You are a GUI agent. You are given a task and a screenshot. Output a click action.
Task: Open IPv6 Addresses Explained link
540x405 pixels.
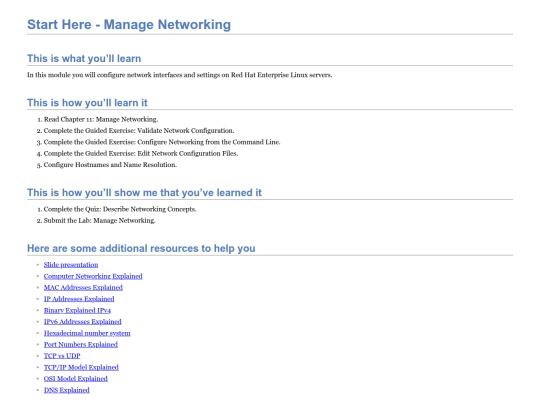[x=83, y=321]
